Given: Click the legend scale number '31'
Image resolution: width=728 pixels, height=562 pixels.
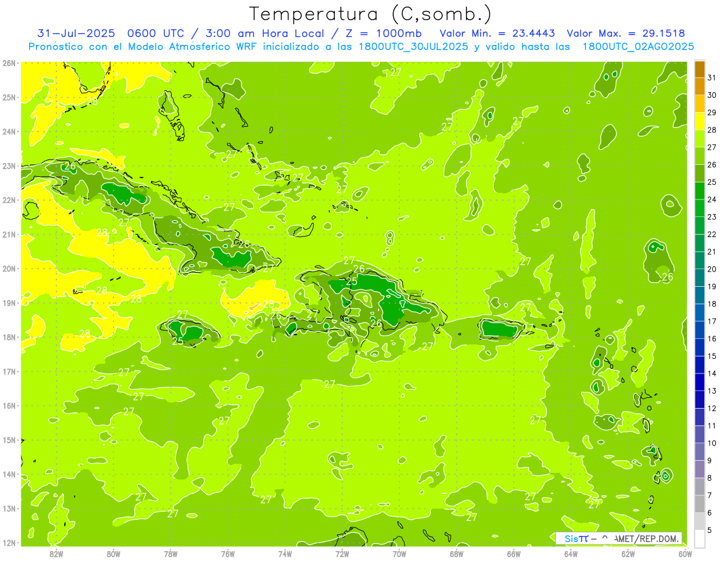Looking at the screenshot, I should (712, 77).
